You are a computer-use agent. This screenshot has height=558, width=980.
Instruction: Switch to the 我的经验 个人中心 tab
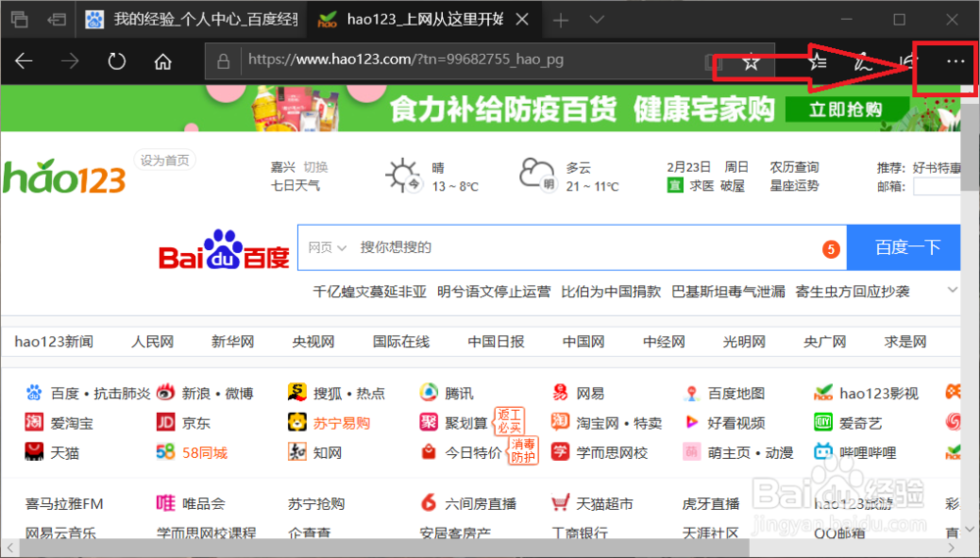192,20
